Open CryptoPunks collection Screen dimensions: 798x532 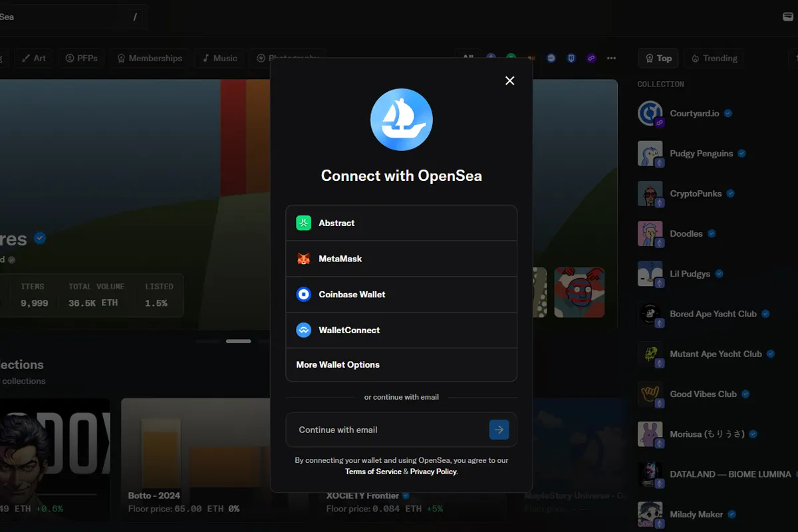(696, 194)
